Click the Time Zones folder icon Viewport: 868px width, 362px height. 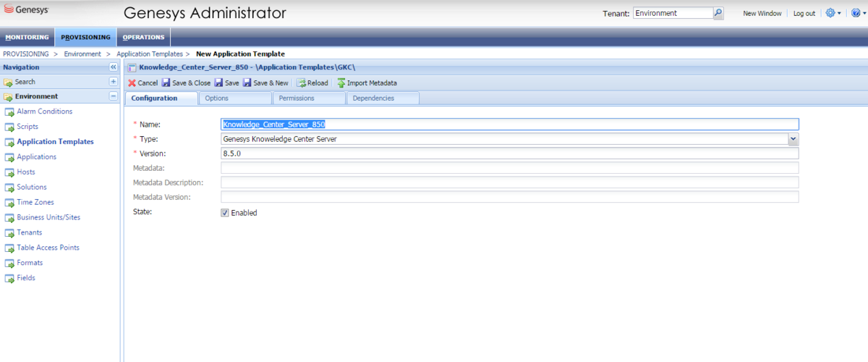[9, 203]
